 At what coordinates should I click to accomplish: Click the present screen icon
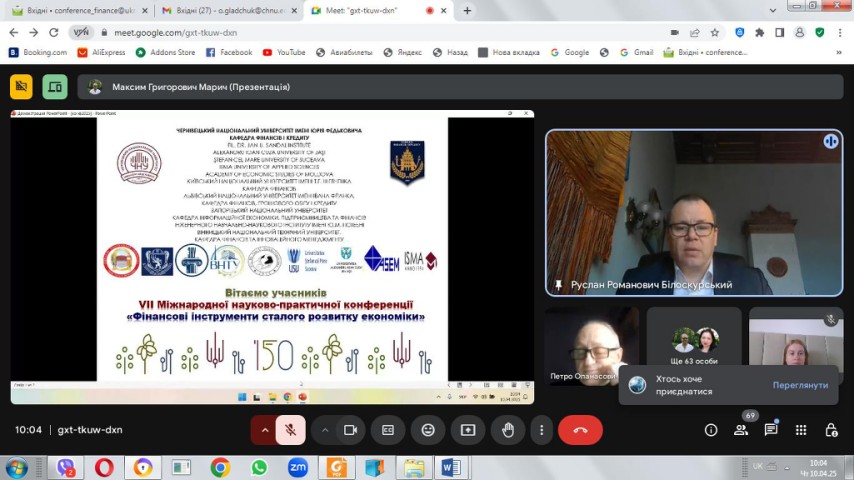point(467,430)
